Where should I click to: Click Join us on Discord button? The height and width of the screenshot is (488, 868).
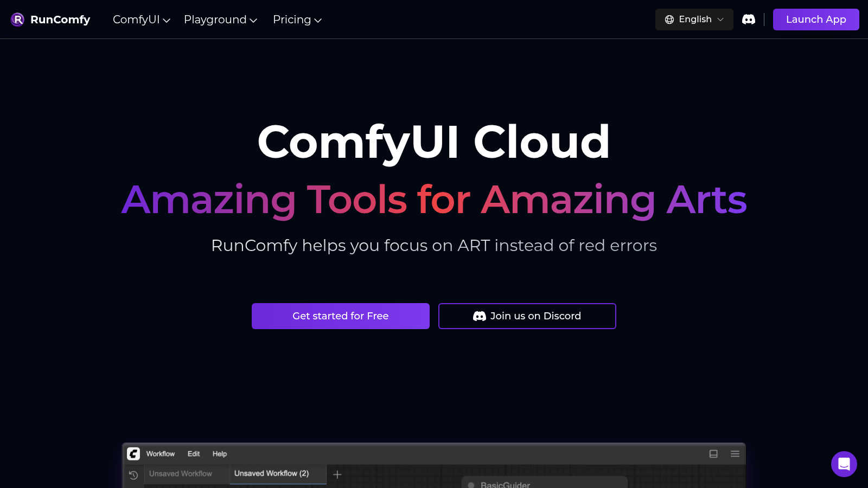point(527,316)
